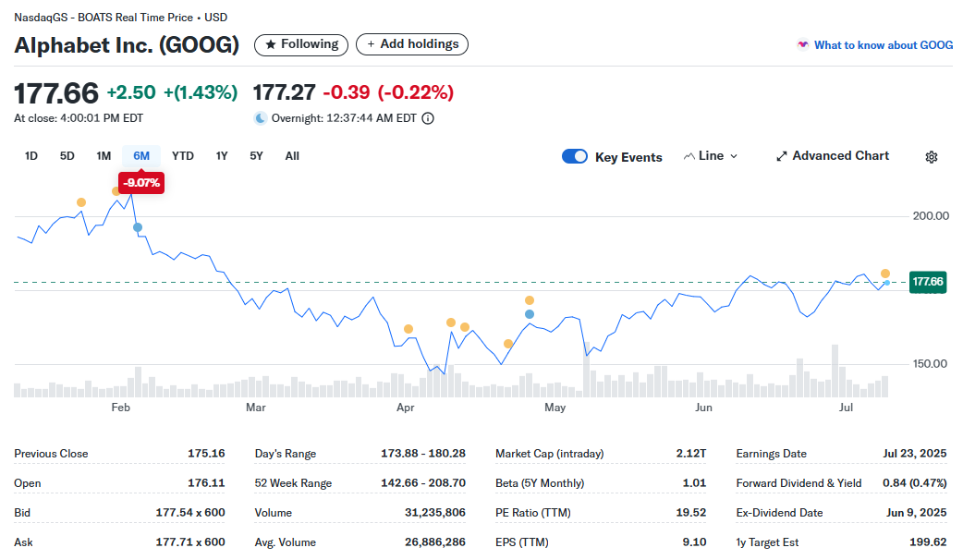Click the Add holdings button
Viewport: 963px width, 560px height.
412,45
